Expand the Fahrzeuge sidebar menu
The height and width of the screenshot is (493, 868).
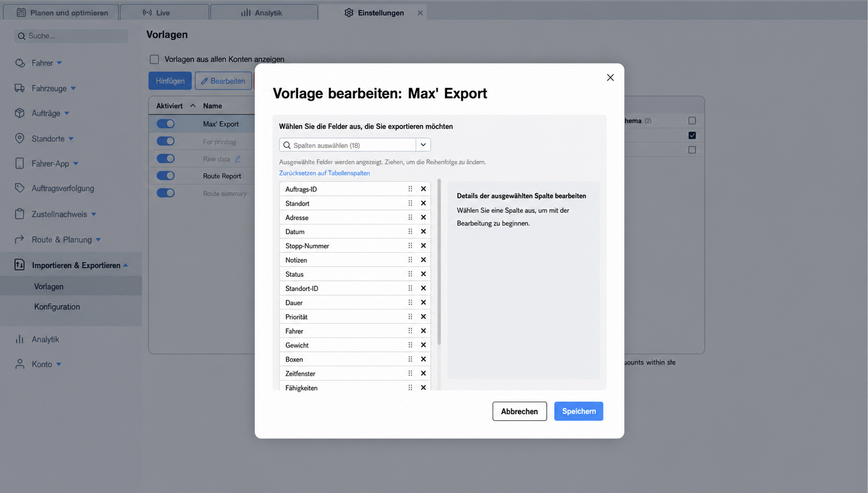(73, 88)
